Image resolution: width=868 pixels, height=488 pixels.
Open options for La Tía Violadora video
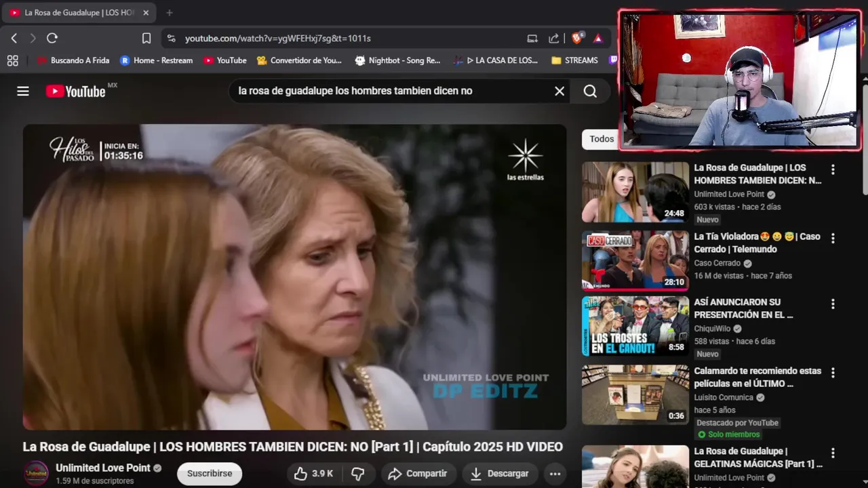coord(833,239)
